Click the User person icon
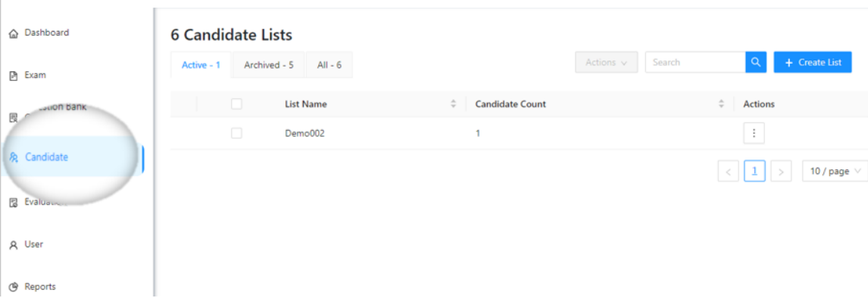868x298 pixels. (x=14, y=245)
